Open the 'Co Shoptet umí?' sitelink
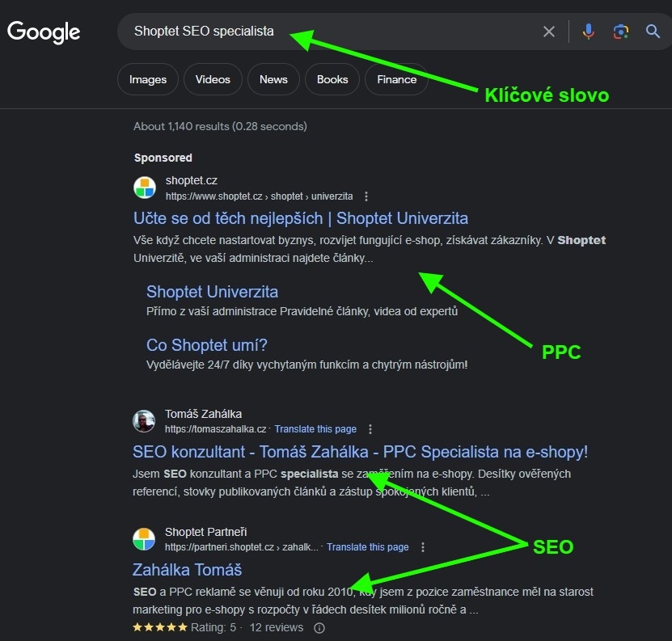The height and width of the screenshot is (641, 672). tap(206, 345)
